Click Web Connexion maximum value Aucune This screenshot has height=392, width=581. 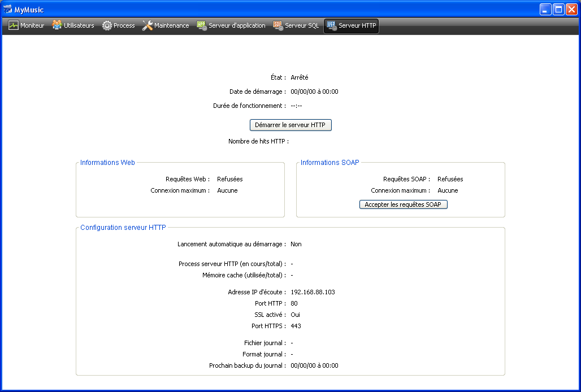point(228,190)
